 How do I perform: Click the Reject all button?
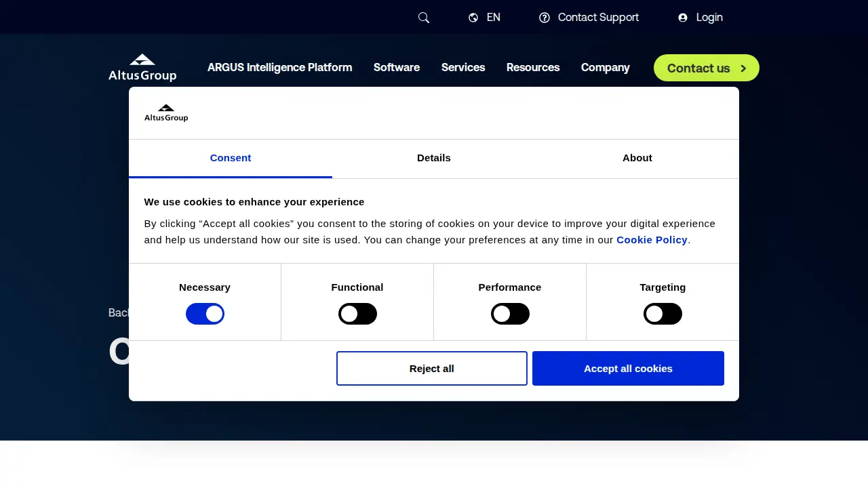tap(432, 369)
